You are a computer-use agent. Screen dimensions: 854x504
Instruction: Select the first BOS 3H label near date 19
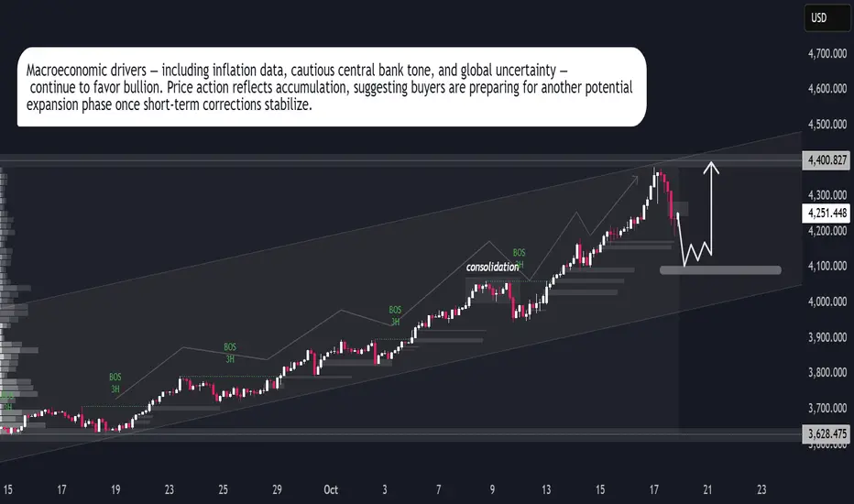(115, 383)
